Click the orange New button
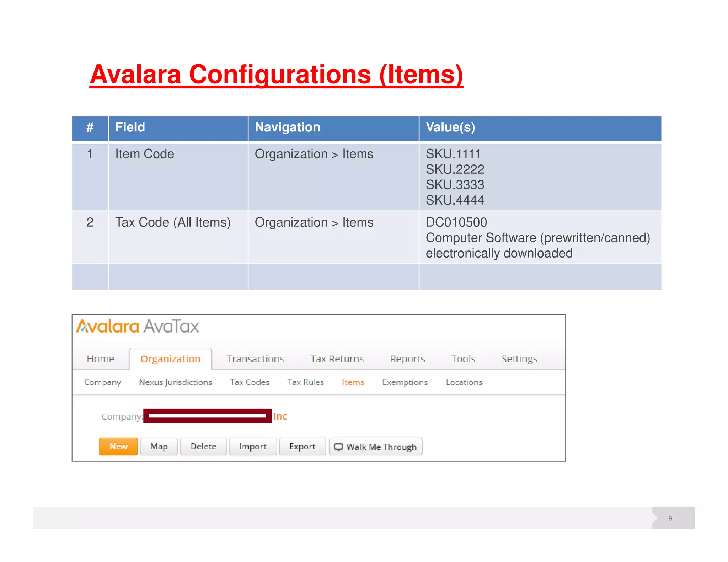This screenshot has width=728, height=562. pyautogui.click(x=118, y=447)
